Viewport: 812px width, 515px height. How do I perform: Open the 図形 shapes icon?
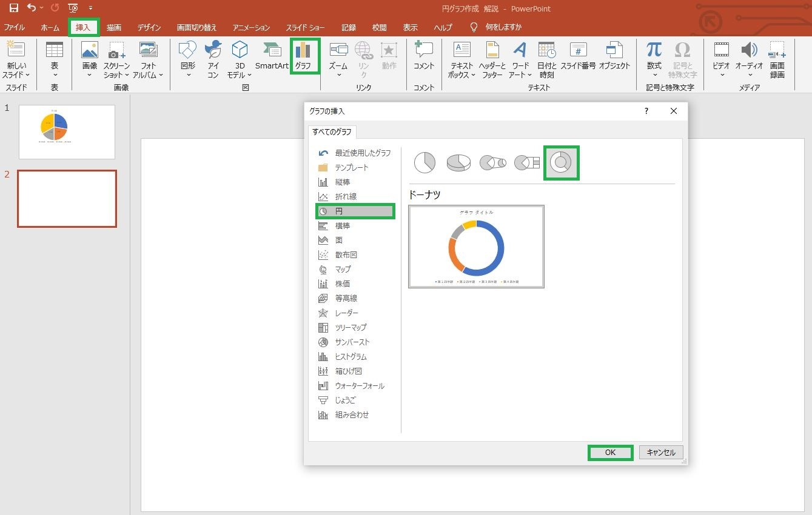(188, 50)
